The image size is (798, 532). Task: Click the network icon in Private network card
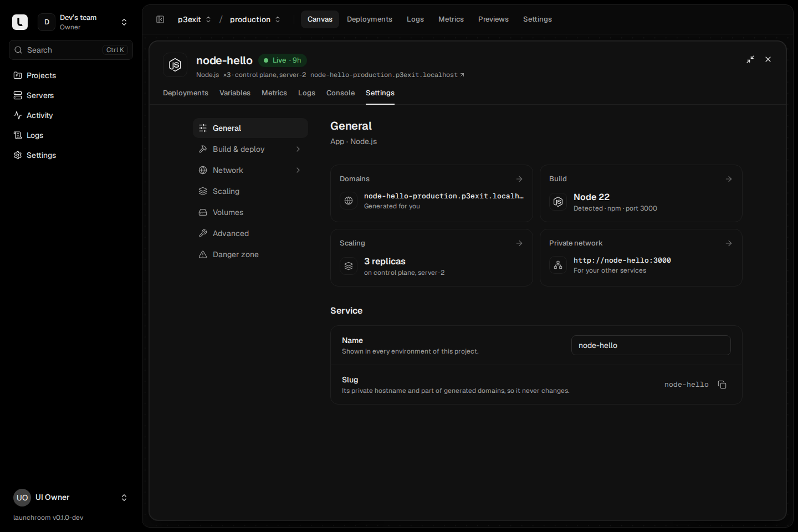(x=558, y=265)
